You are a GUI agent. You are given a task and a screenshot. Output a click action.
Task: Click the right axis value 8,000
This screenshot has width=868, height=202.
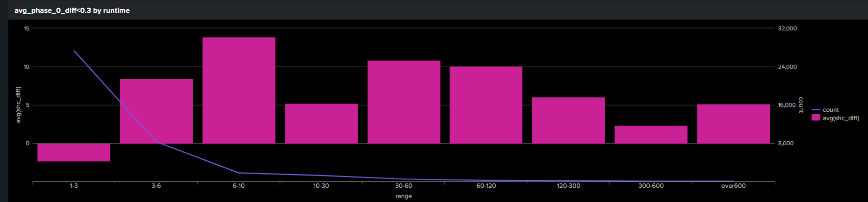click(x=786, y=143)
